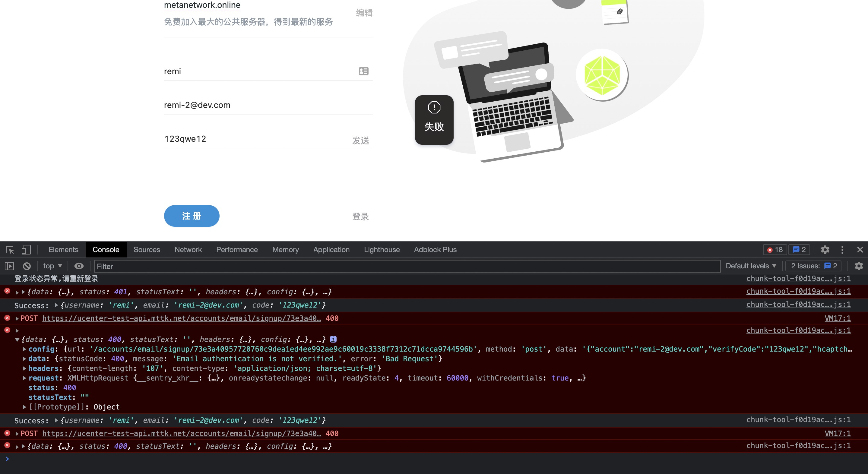The height and width of the screenshot is (474, 868).
Task: Switch to the Sources tab
Action: [x=147, y=250]
